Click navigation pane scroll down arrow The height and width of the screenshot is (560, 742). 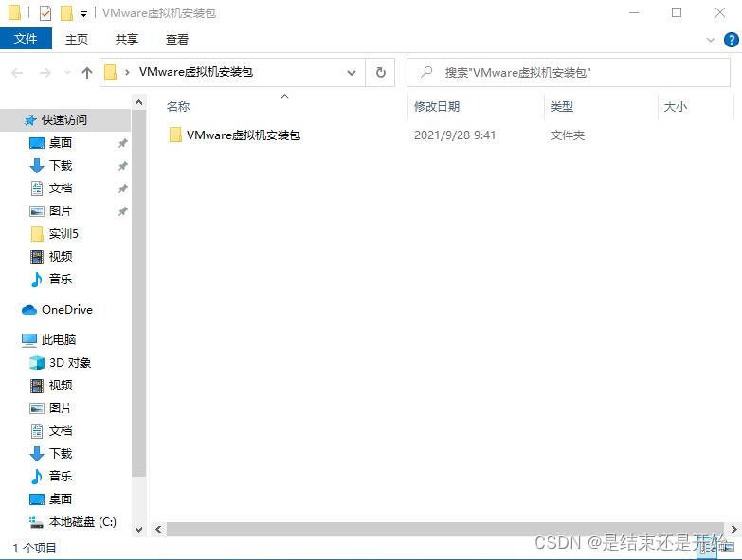(x=138, y=530)
